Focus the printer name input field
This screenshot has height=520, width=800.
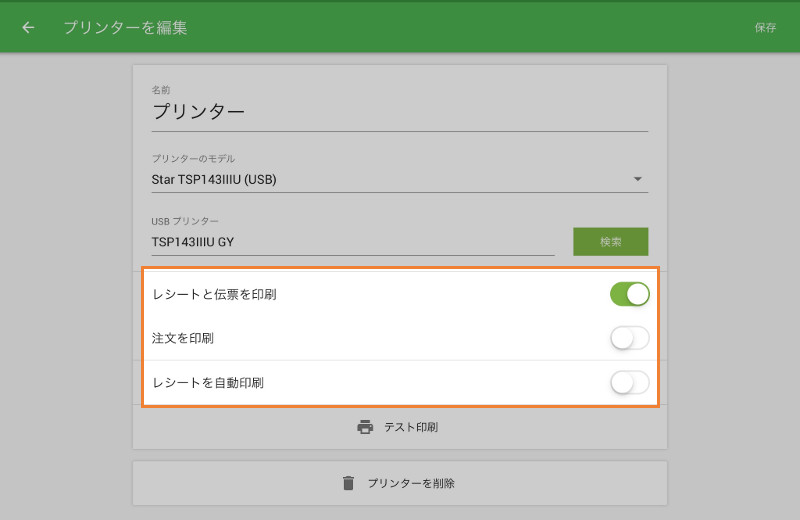pyautogui.click(x=399, y=112)
